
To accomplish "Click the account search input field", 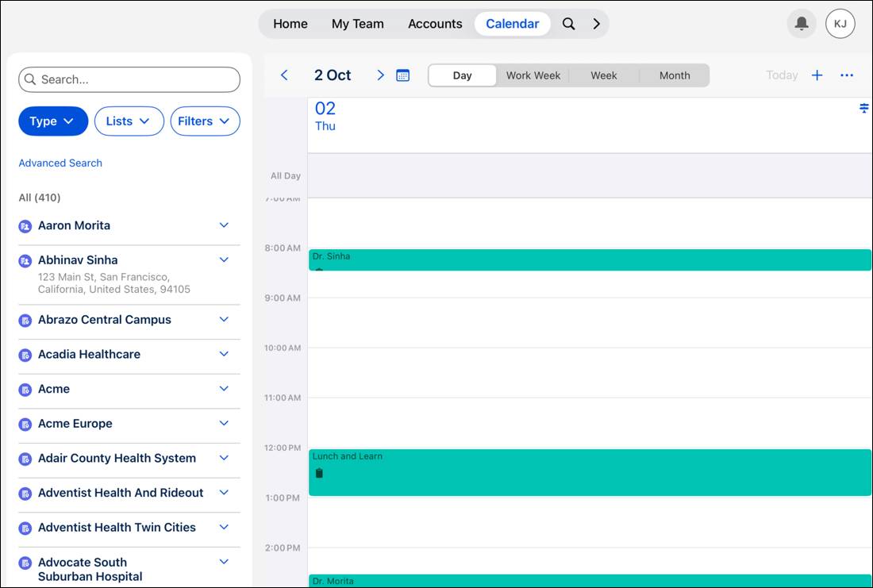I will pyautogui.click(x=129, y=79).
